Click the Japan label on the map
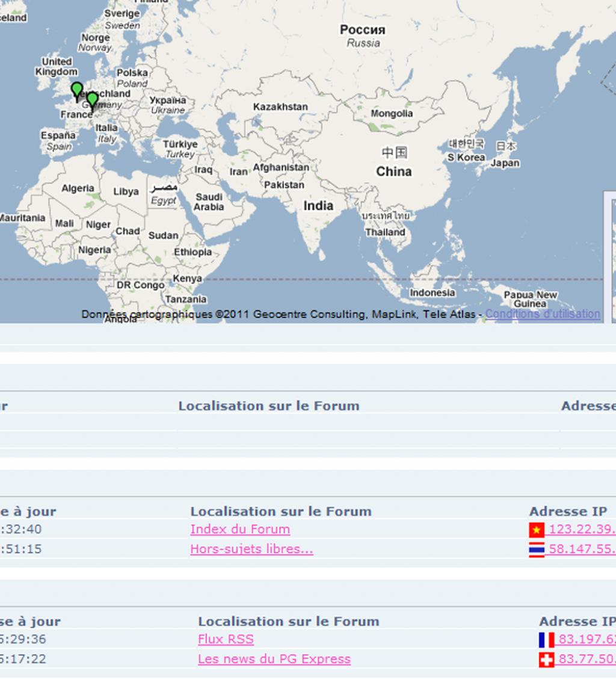The height and width of the screenshot is (683, 616). [505, 163]
